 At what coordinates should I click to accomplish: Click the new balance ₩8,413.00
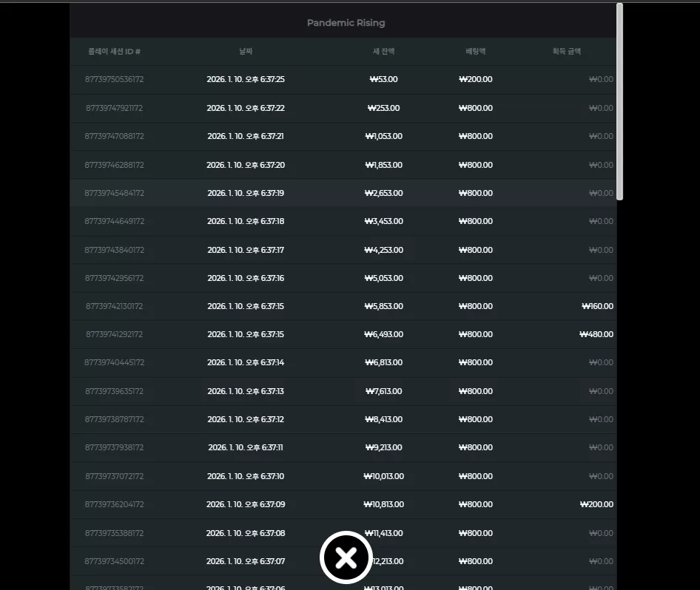383,419
